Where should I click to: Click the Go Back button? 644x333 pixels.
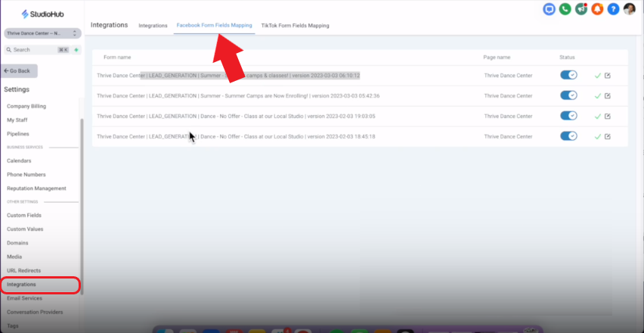(x=20, y=70)
